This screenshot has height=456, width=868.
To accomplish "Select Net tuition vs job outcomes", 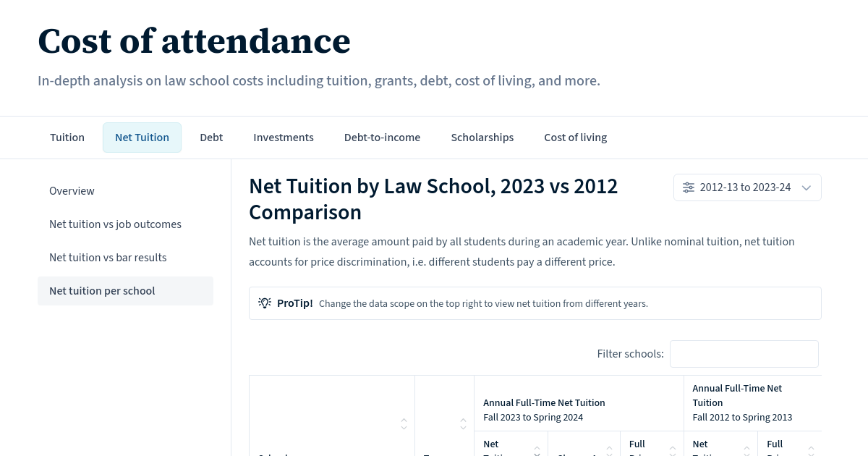I will pos(115,224).
